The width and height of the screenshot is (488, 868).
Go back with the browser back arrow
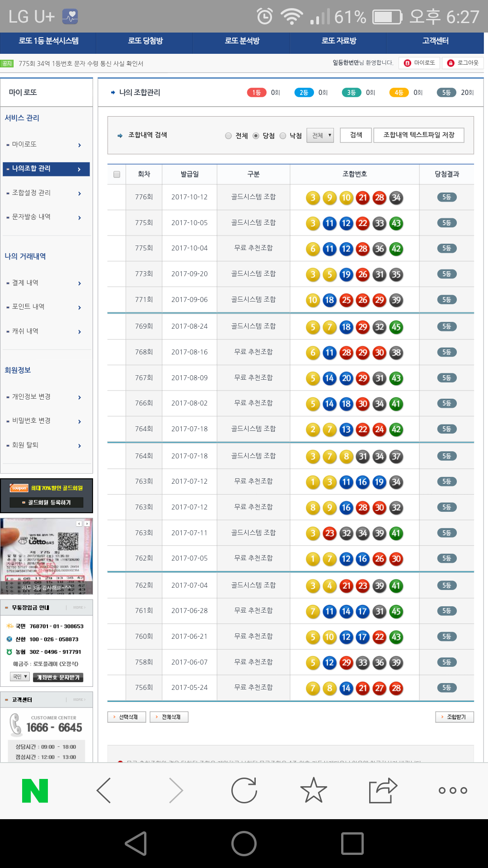pos(104,791)
